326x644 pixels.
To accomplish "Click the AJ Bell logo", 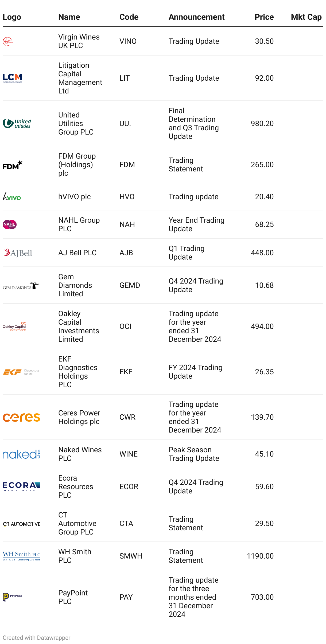I will point(17,253).
